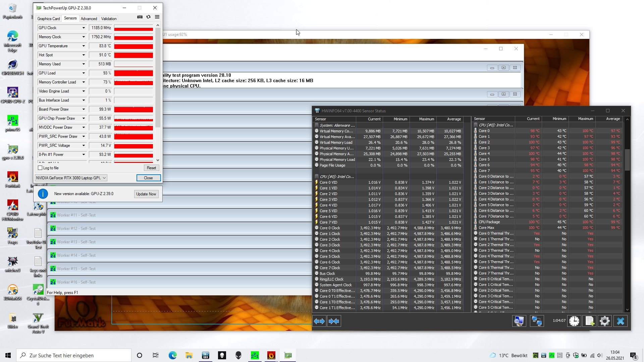
Task: Select the Physical Memory Load row in HWiNFO
Action: 388,160
